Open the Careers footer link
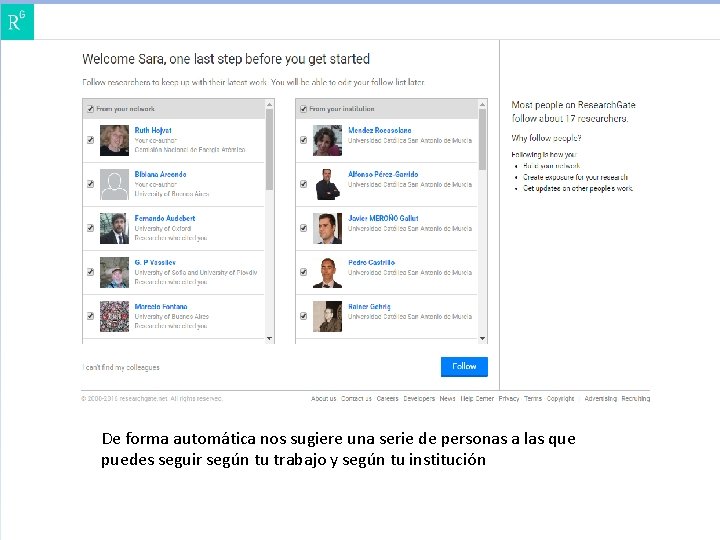 [x=388, y=399]
